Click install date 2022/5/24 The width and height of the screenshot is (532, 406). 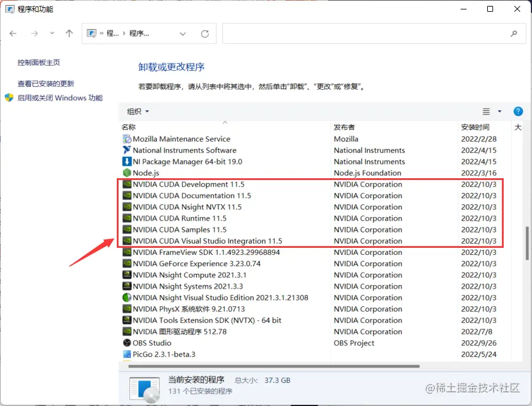click(479, 355)
